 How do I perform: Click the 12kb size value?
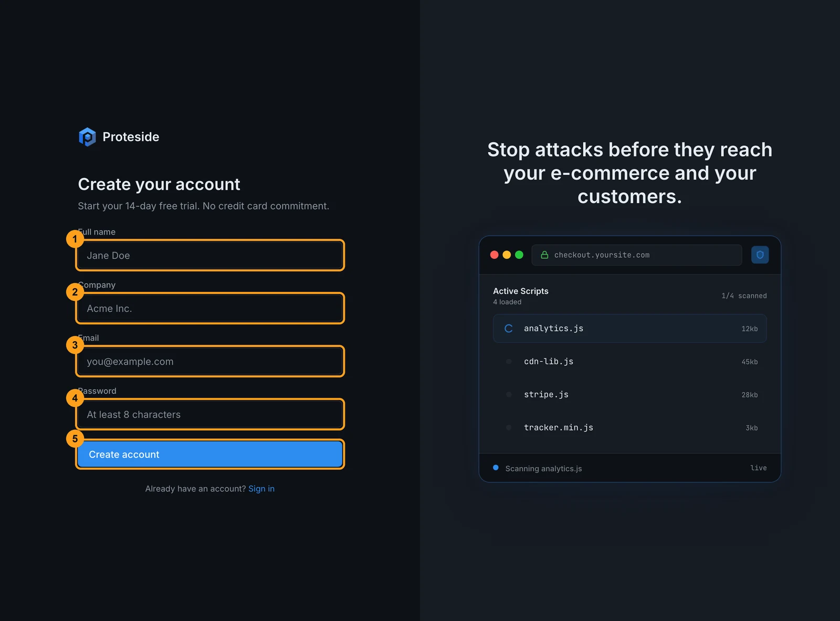tap(750, 329)
